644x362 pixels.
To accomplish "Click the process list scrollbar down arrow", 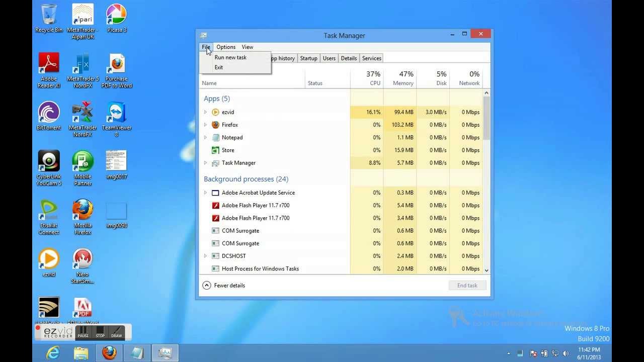I will pos(487,270).
